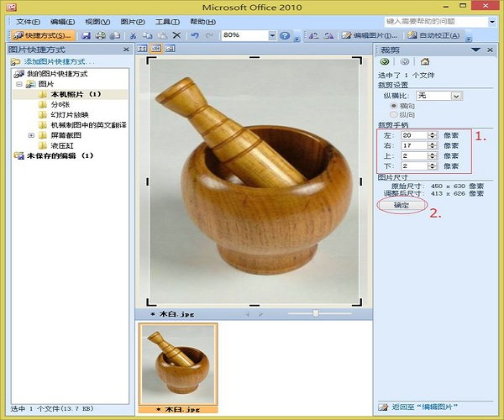Click the Delete (X) toolbar icon
Image resolution: width=504 pixels, height=420 pixels.
pyautogui.click(x=176, y=36)
